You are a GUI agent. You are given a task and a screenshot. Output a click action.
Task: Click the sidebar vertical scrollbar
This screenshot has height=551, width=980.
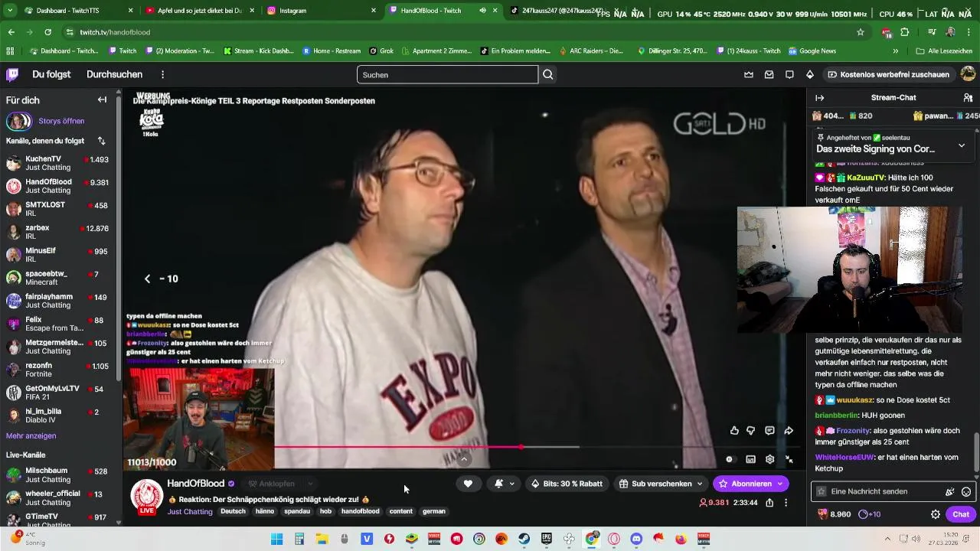click(x=119, y=237)
